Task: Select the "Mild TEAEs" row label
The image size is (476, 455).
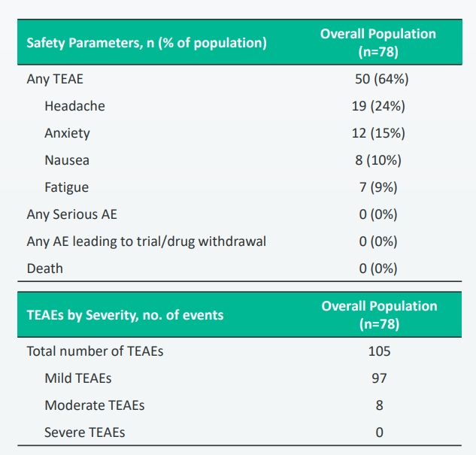Action: pyautogui.click(x=77, y=378)
